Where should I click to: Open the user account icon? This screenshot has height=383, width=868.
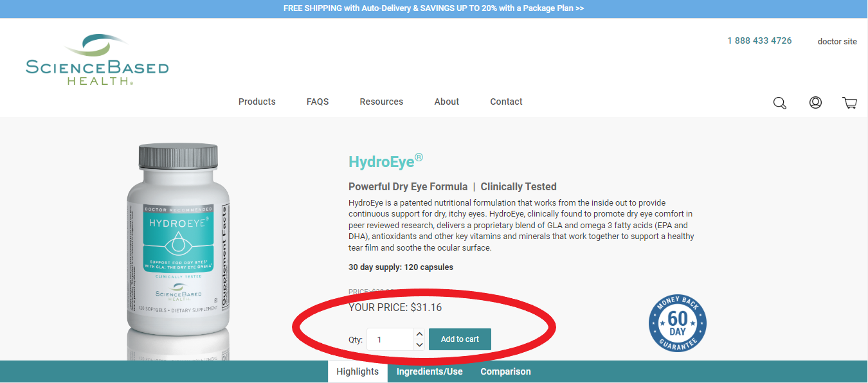(x=815, y=102)
